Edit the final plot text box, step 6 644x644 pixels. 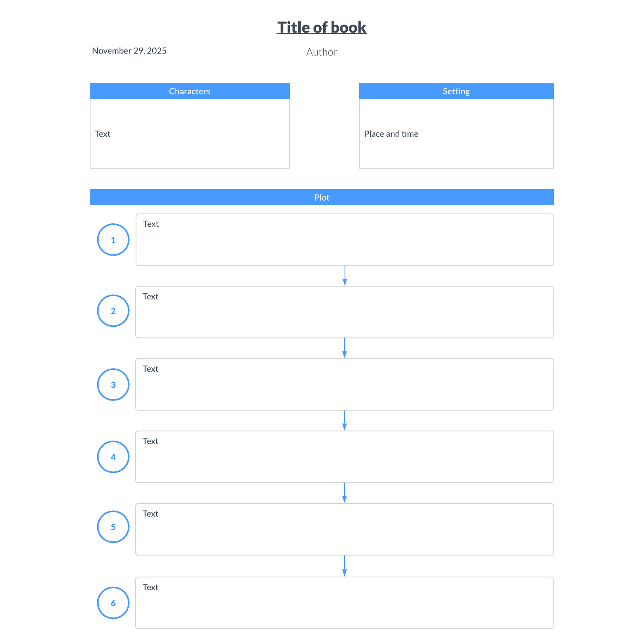(x=345, y=603)
